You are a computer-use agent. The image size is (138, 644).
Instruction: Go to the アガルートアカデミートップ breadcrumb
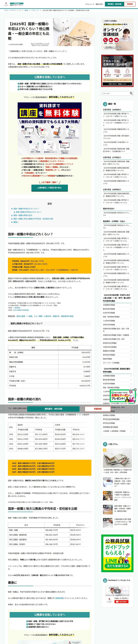[x=13, y=11]
